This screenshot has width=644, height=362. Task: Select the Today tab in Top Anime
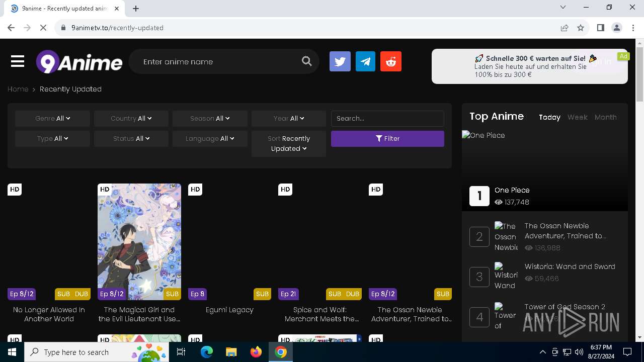[x=549, y=117]
